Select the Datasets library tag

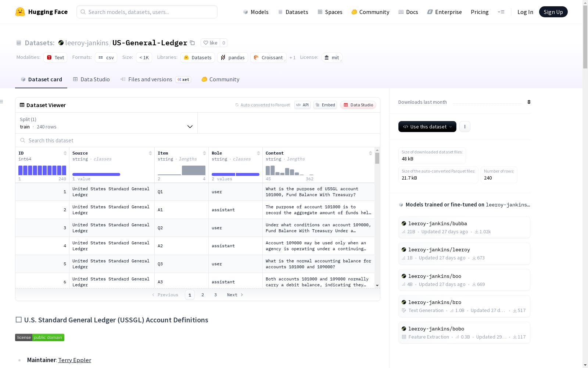pos(198,57)
